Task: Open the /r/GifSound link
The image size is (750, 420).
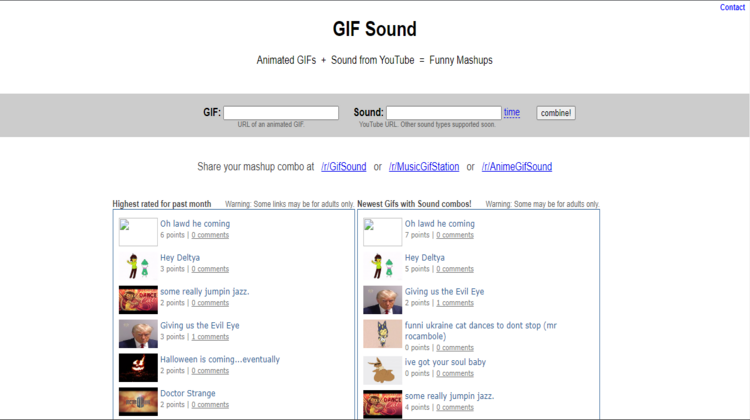Action: click(343, 166)
